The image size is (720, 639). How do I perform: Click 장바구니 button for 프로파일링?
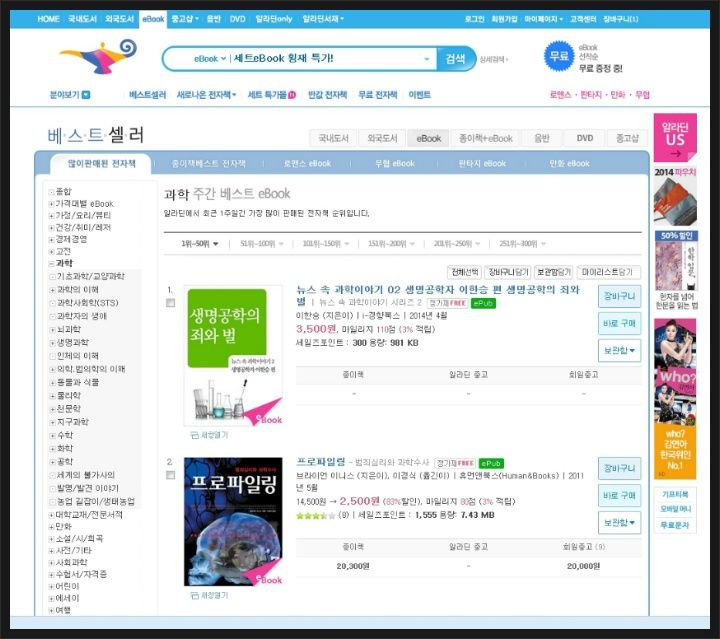(x=619, y=468)
